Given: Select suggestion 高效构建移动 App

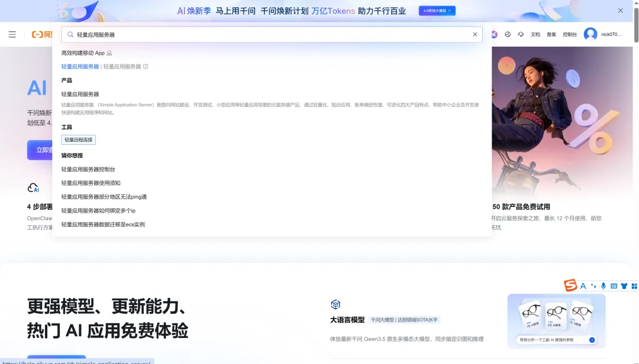Looking at the screenshot, I should pos(83,53).
